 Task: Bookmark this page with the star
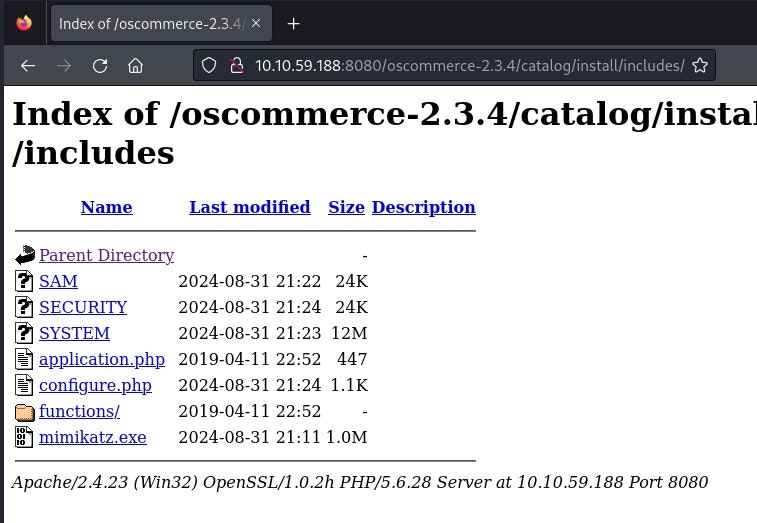pos(700,66)
